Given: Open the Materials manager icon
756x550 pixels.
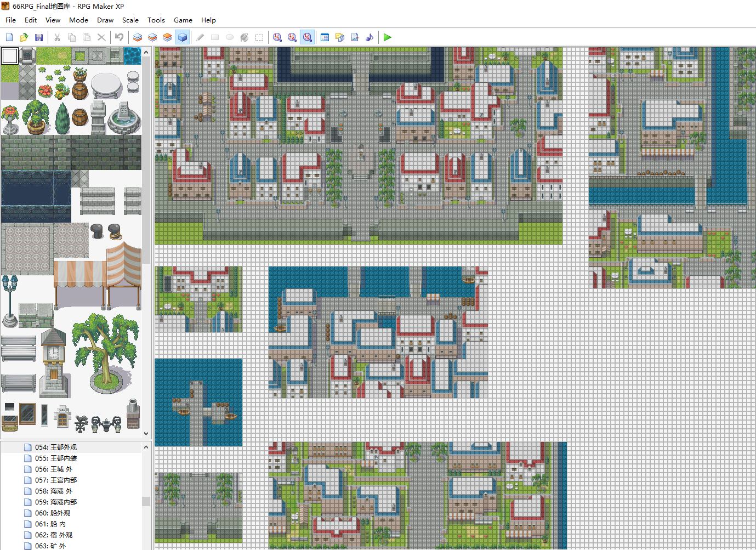Looking at the screenshot, I should pyautogui.click(x=340, y=37).
